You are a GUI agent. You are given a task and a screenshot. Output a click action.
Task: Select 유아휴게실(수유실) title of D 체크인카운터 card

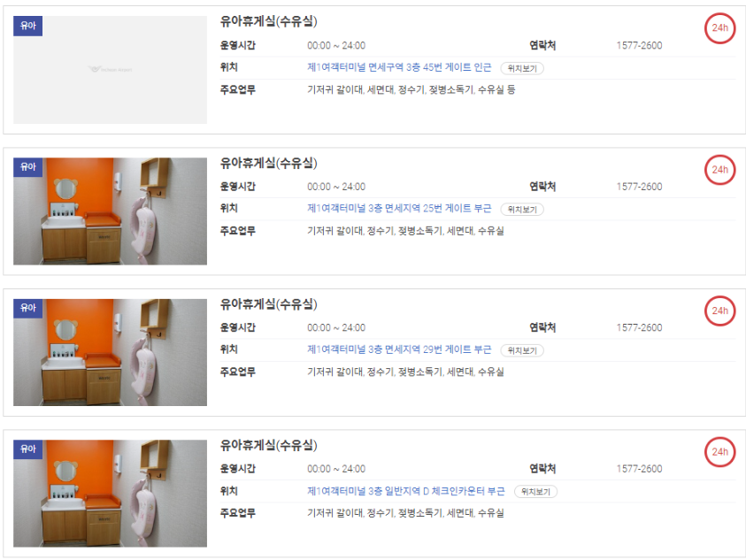(x=268, y=445)
